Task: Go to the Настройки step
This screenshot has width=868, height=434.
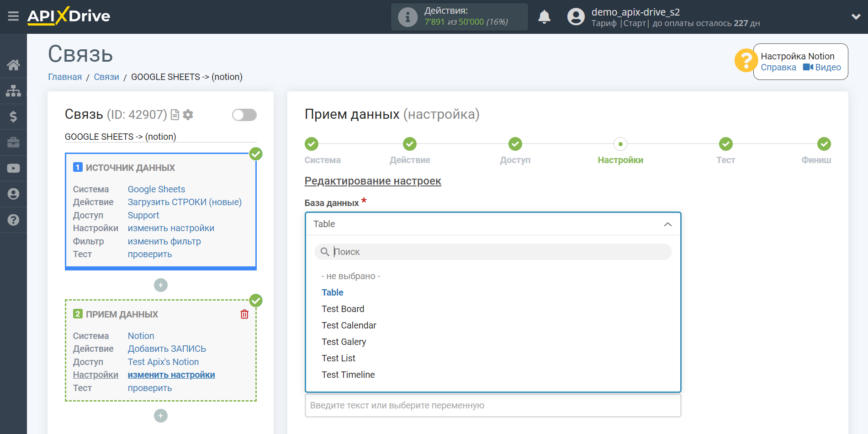Action: click(x=620, y=144)
